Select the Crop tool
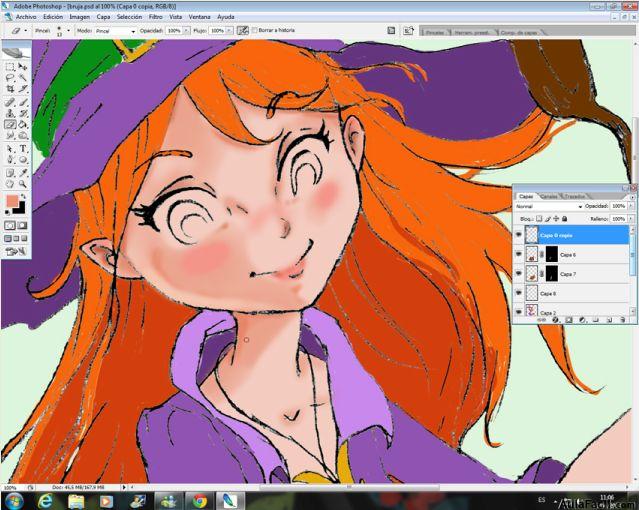 10,89
